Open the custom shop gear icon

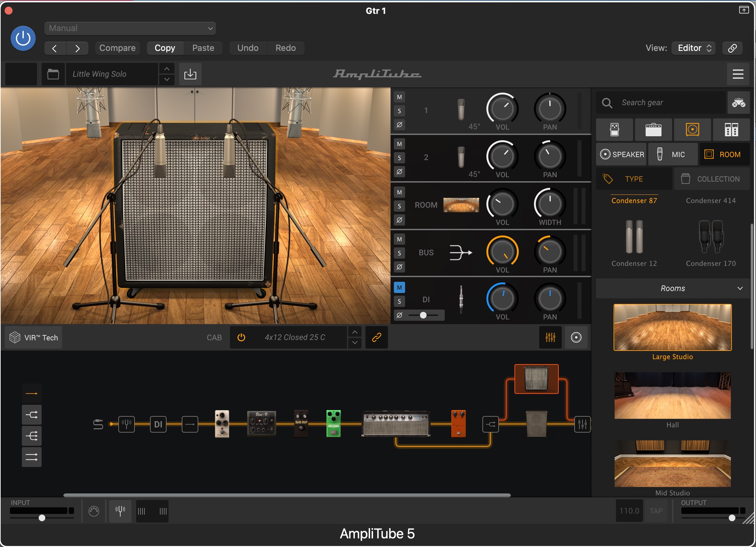[x=738, y=103]
